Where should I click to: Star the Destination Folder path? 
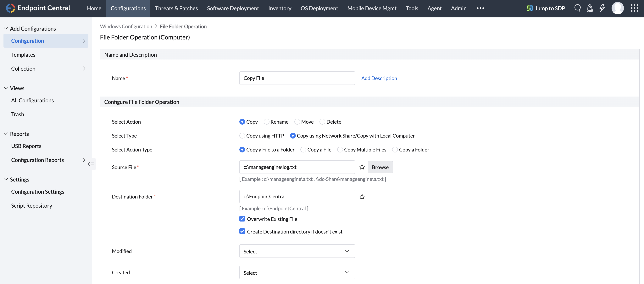[362, 196]
